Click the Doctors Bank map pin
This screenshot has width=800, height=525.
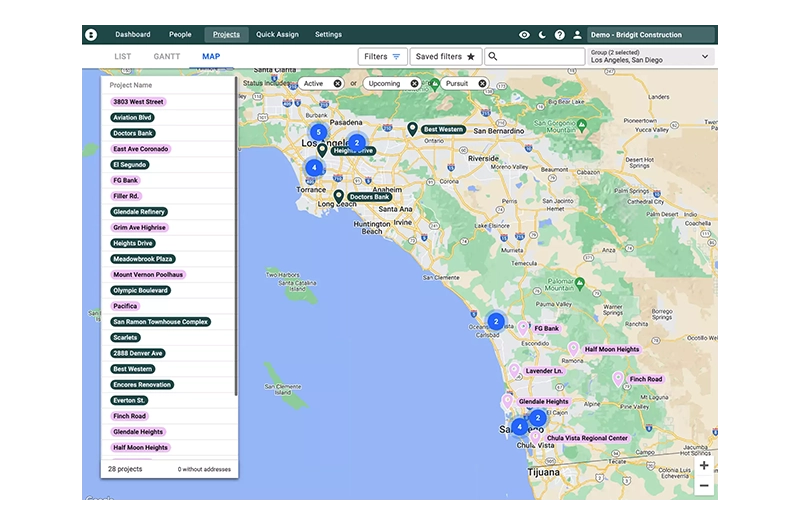click(338, 196)
